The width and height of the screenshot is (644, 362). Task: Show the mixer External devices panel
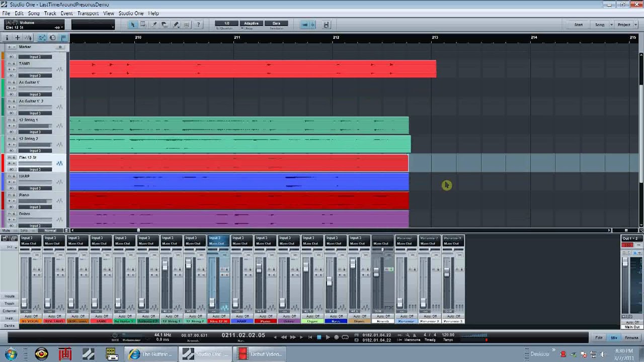tap(10, 311)
